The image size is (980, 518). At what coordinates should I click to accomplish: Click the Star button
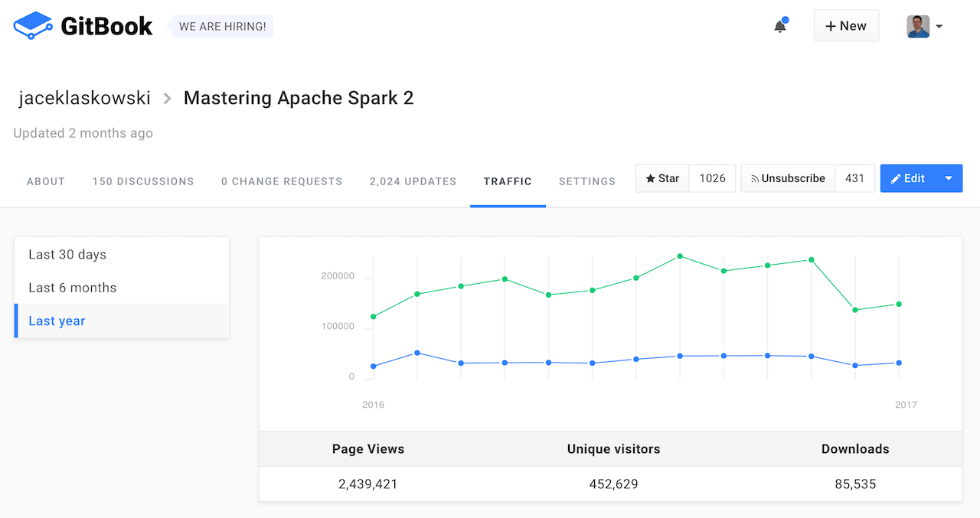662,178
